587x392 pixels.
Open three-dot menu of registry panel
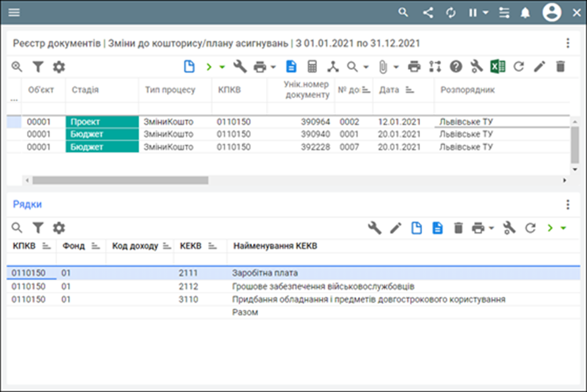567,43
